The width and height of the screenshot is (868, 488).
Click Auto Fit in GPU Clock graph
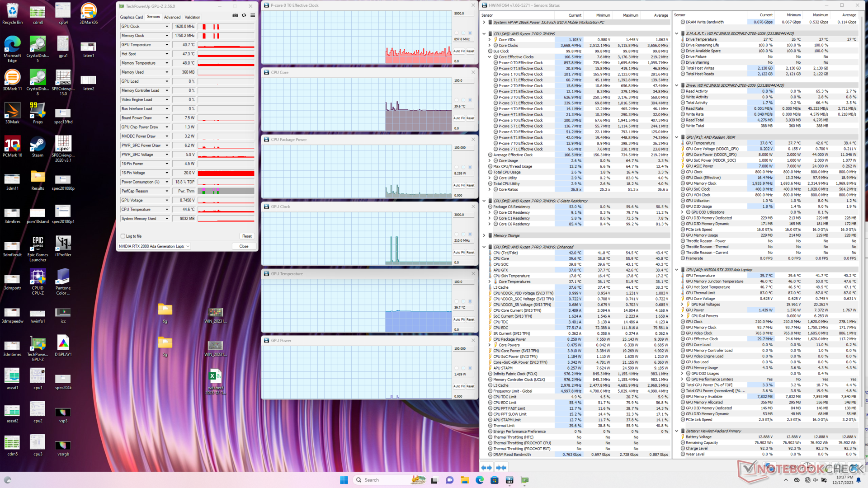459,253
